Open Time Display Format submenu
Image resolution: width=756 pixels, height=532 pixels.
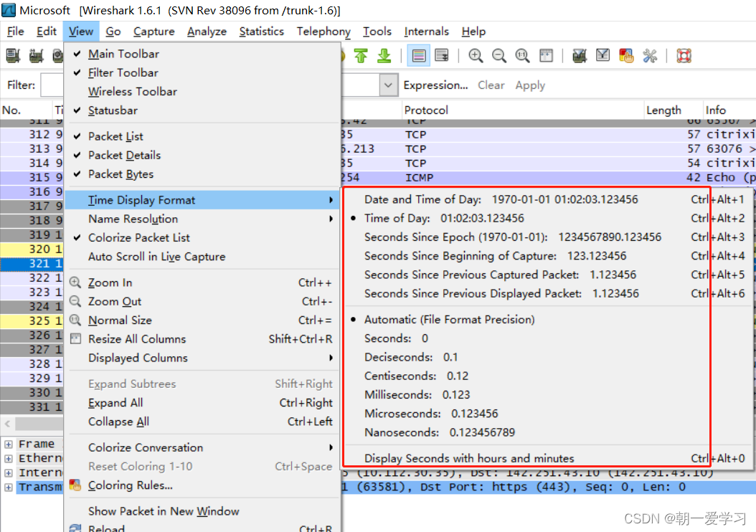204,200
